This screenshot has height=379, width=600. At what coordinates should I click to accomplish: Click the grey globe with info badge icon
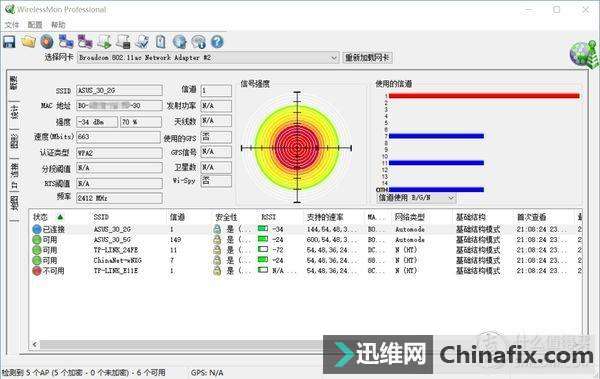[199, 41]
